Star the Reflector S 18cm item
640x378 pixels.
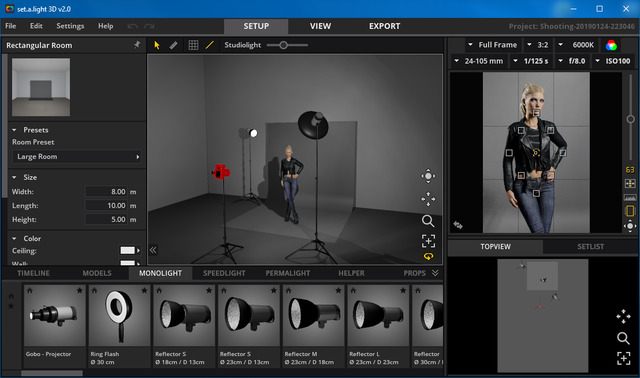tap(209, 290)
